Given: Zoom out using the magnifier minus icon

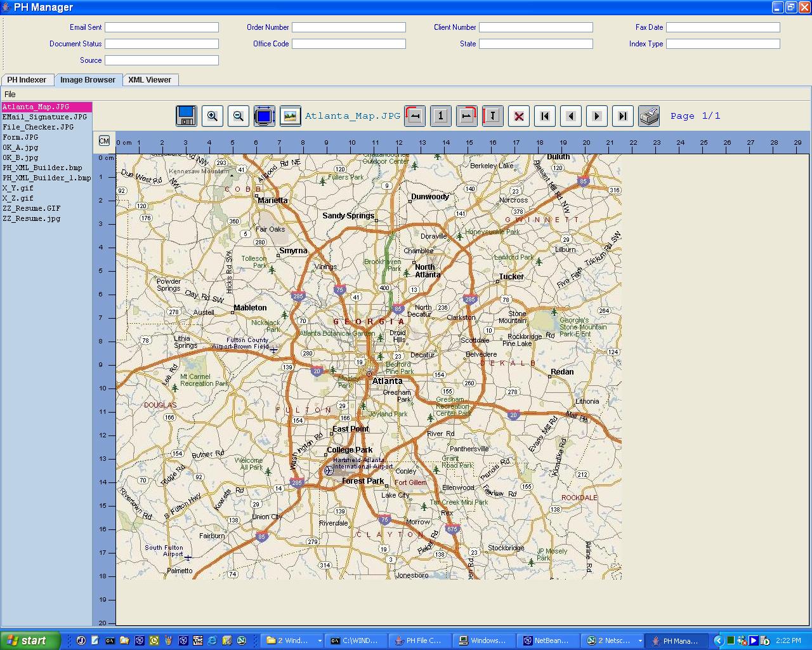Looking at the screenshot, I should [239, 116].
